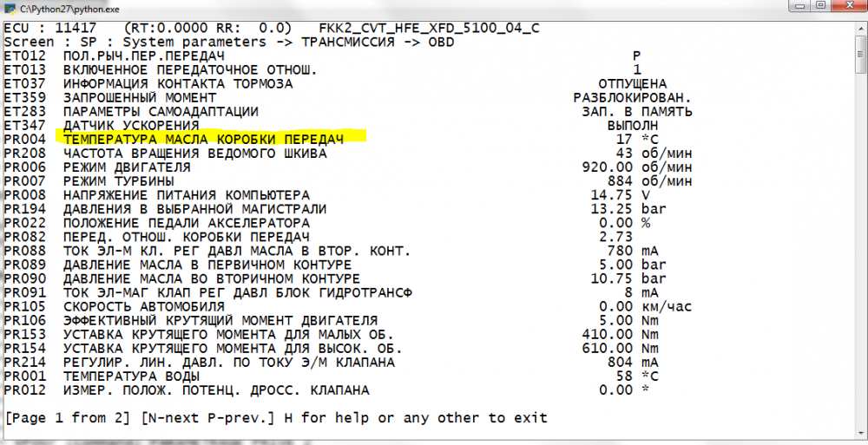Viewport: 868px width, 445px height.
Task: Click the value 804 mA
Action: tap(633, 362)
